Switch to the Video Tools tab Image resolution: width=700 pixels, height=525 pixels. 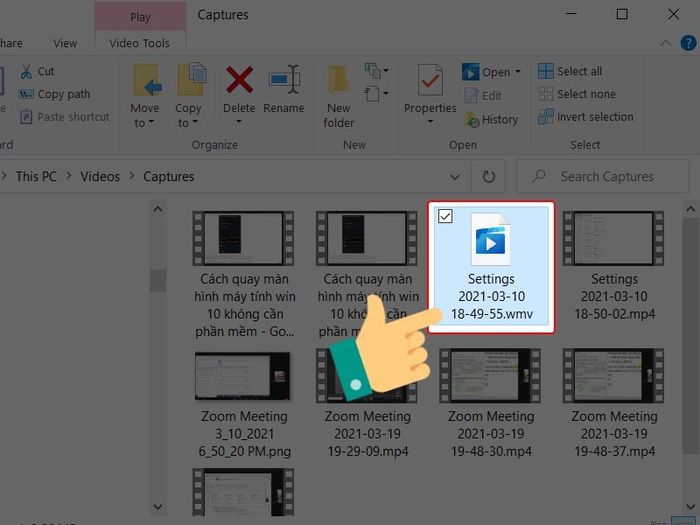tap(139, 43)
